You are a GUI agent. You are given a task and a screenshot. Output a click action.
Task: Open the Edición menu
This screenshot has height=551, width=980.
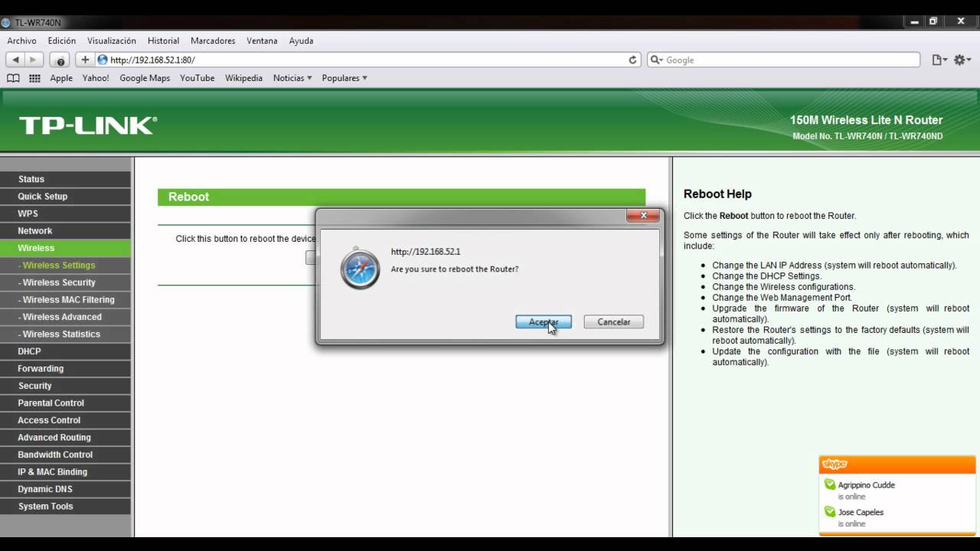[x=62, y=41]
